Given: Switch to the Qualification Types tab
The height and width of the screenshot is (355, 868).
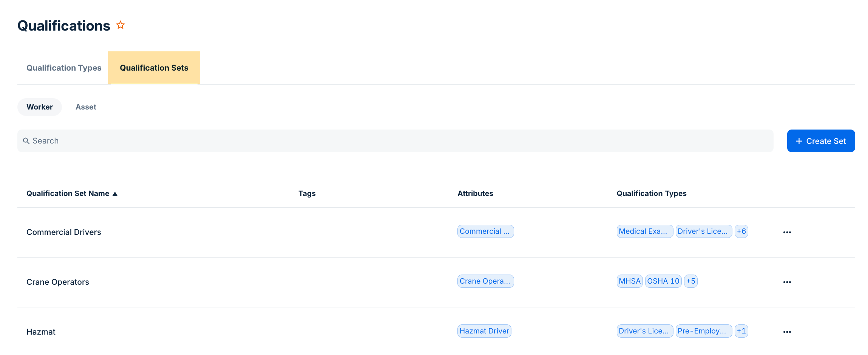Looking at the screenshot, I should pos(64,68).
